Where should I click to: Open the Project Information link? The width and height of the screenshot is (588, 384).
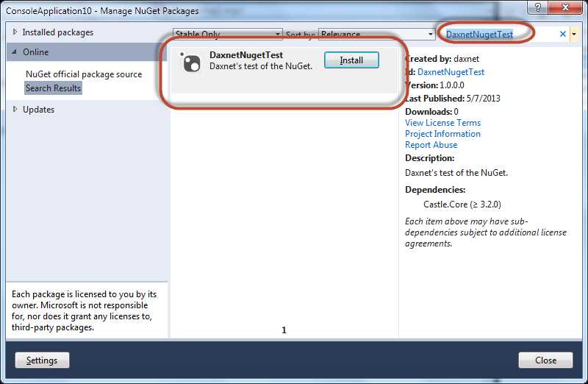point(442,134)
